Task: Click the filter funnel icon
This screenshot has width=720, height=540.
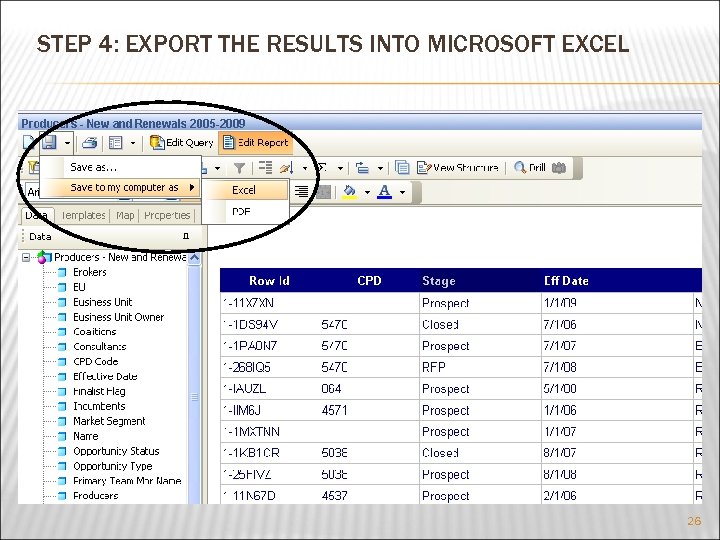Action: pyautogui.click(x=239, y=168)
